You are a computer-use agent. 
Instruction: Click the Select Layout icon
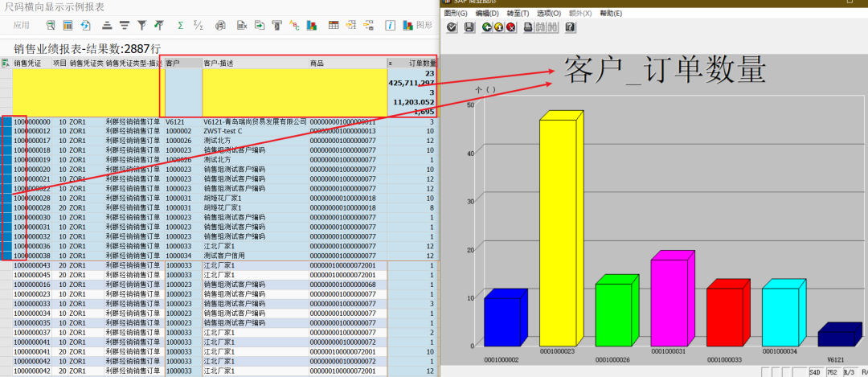pyautogui.click(x=351, y=25)
